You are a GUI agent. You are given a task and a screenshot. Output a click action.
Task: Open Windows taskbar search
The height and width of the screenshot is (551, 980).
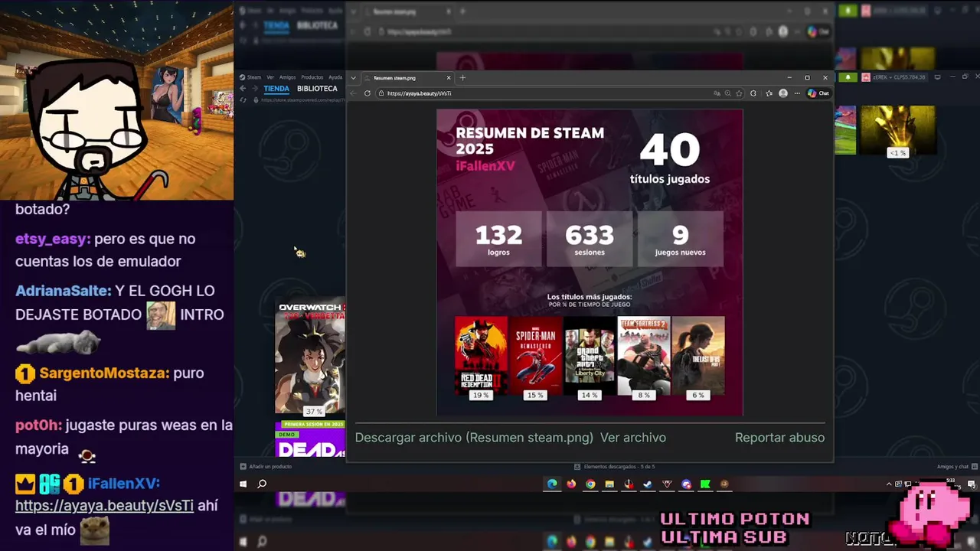coord(262,484)
